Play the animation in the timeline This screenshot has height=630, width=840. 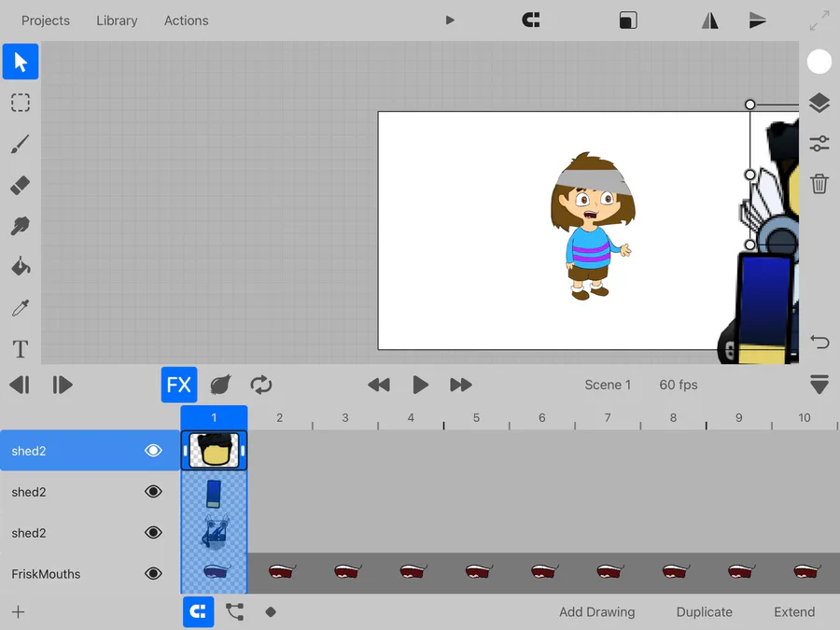[420, 385]
